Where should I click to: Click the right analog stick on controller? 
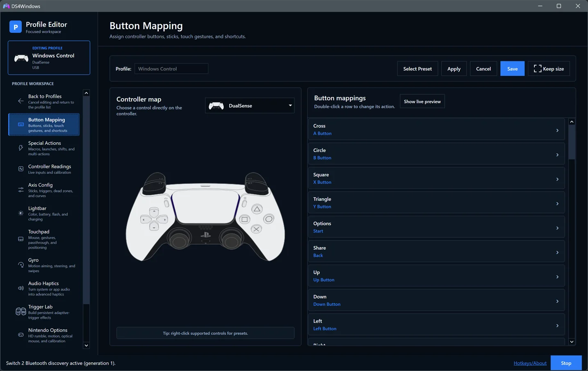click(x=231, y=239)
